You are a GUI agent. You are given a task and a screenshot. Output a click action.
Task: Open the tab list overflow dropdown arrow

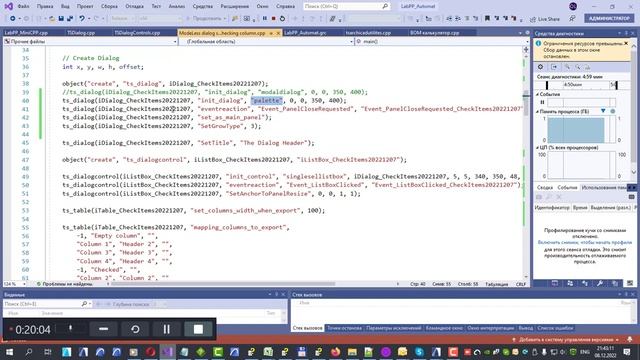point(520,33)
